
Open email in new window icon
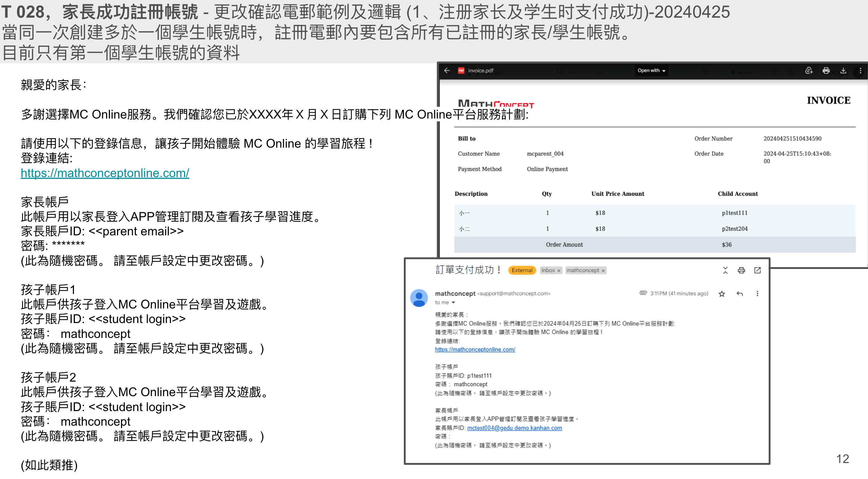click(757, 270)
